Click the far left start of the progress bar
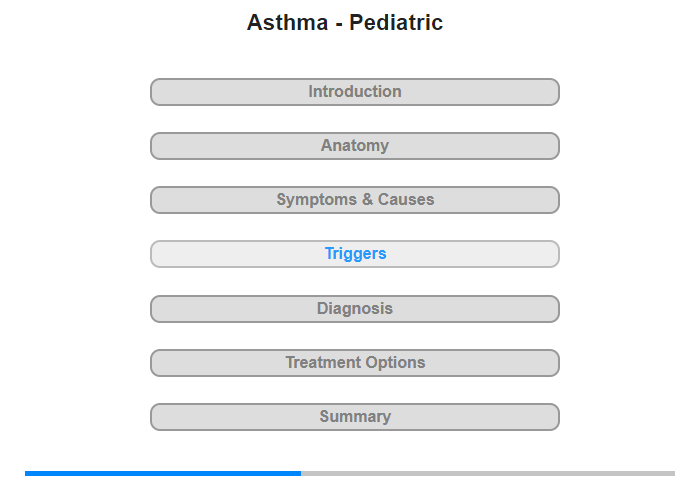700x480 pixels. point(28,473)
